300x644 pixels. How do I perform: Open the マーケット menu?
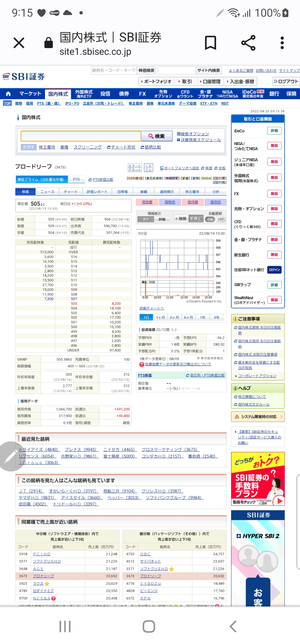click(30, 94)
